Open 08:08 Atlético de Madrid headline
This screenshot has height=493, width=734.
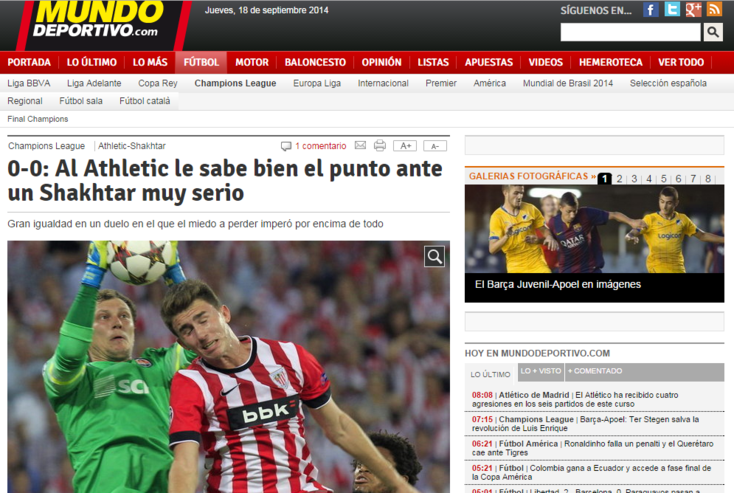[575, 399]
